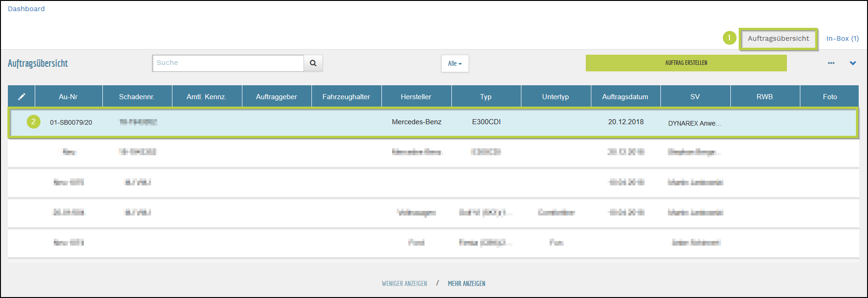The image size is (868, 298).
Task: Switch to the Auftragsübersicht tab
Action: [x=778, y=38]
